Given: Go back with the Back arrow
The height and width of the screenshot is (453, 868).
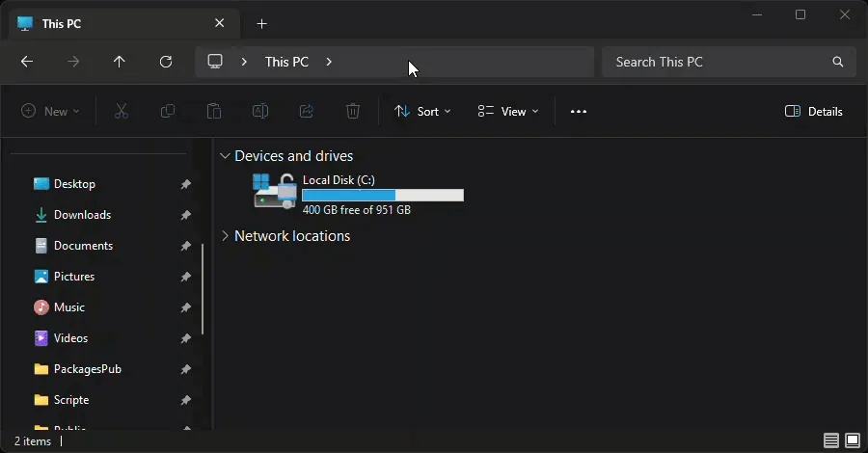Looking at the screenshot, I should tap(27, 62).
